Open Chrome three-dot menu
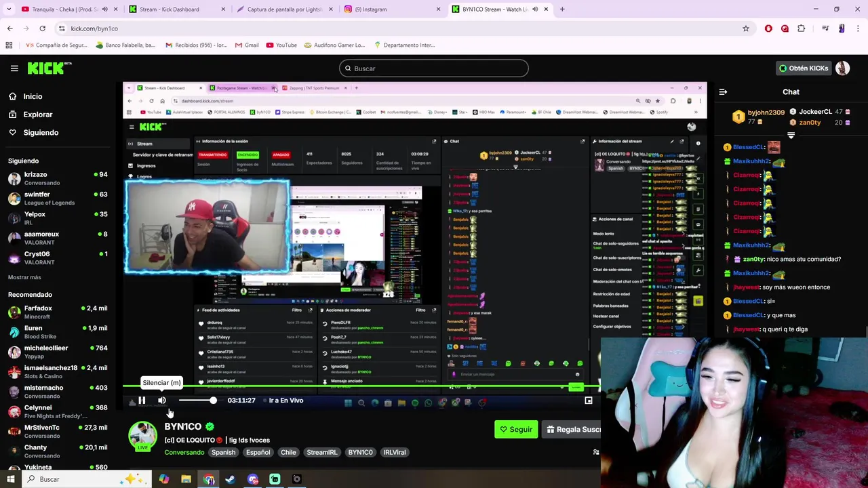The width and height of the screenshot is (868, 488). [858, 28]
